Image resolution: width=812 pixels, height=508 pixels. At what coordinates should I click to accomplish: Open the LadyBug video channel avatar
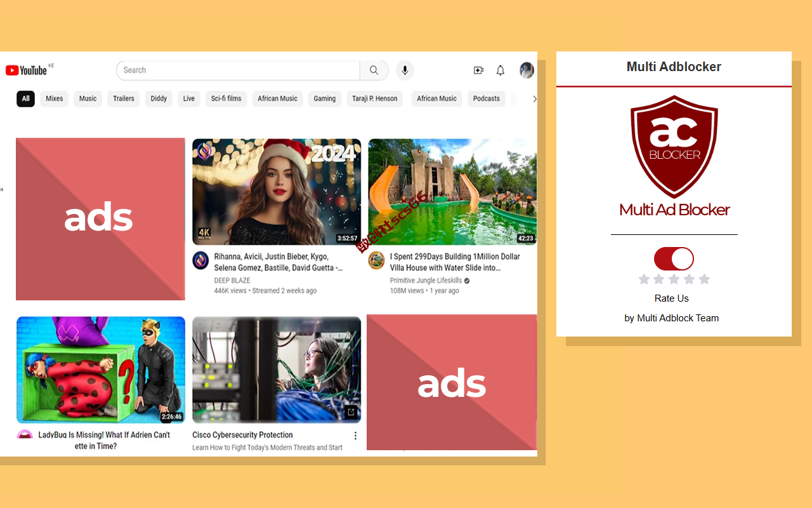pos(25,434)
